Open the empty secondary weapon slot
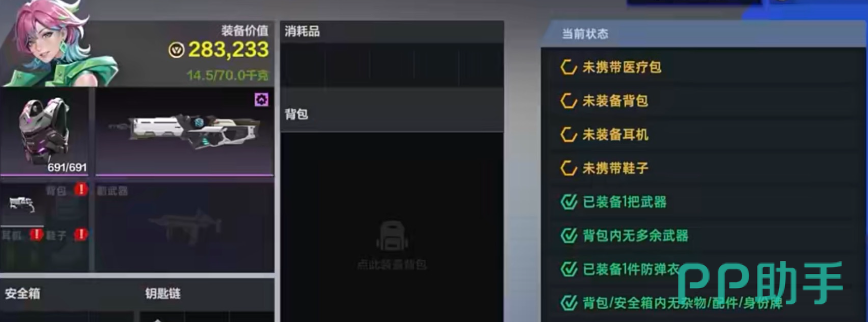The height and width of the screenshot is (322, 868). (x=184, y=227)
